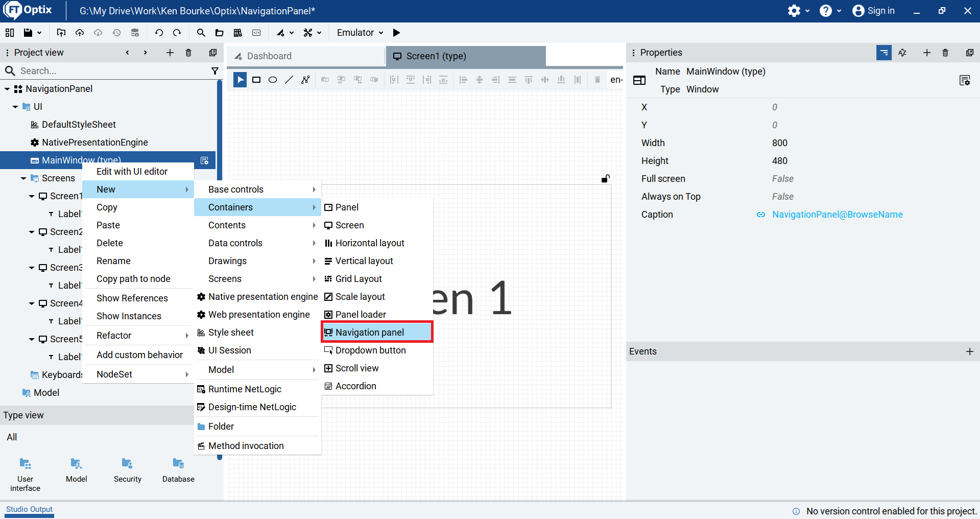Click the Database type category
Viewport: 980px width, 519px height.
tap(178, 470)
